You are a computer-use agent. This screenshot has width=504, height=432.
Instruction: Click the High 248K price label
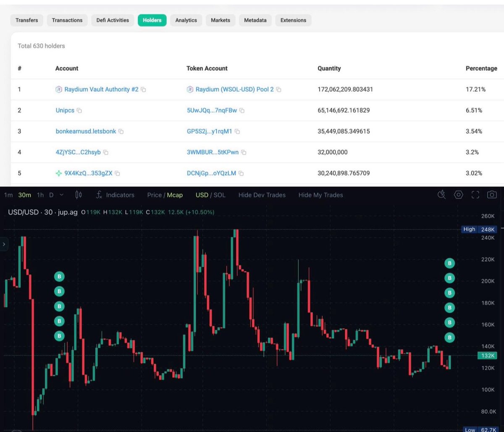tap(479, 229)
